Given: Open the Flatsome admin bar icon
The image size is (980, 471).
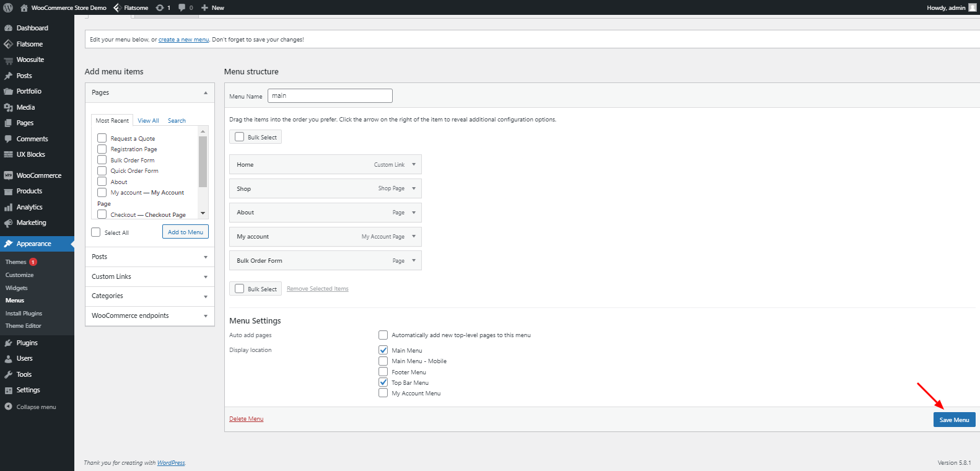Looking at the screenshot, I should click(116, 7).
